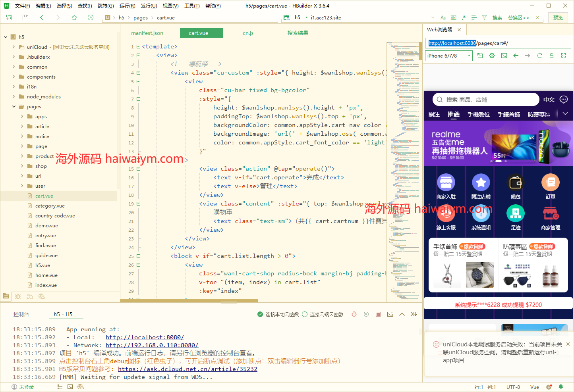
Task: Click the red debug bug icon in the console
Action: tap(354, 314)
